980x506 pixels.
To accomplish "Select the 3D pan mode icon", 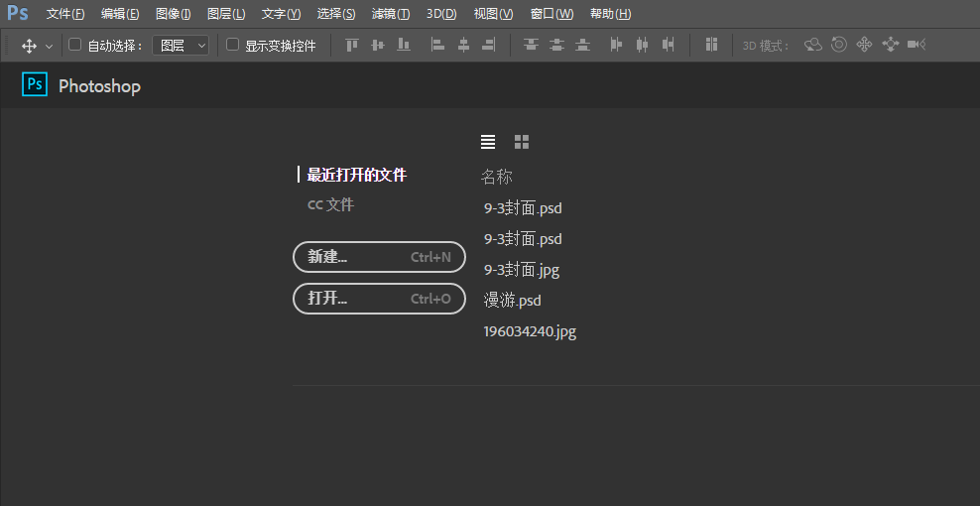I will [864, 45].
